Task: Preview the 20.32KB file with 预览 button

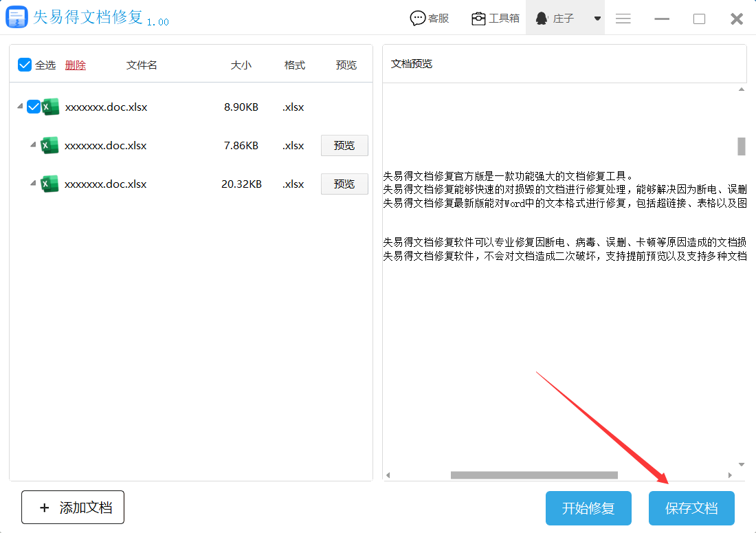Action: [344, 184]
